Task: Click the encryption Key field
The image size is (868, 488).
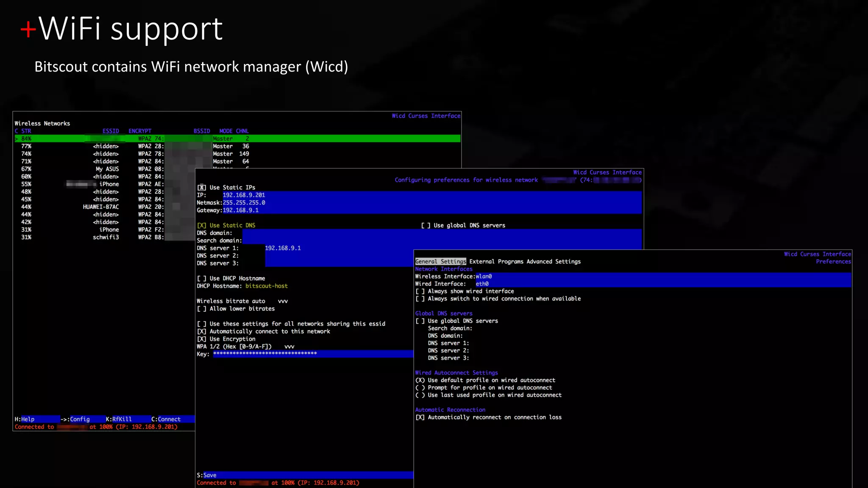Action: (x=313, y=354)
